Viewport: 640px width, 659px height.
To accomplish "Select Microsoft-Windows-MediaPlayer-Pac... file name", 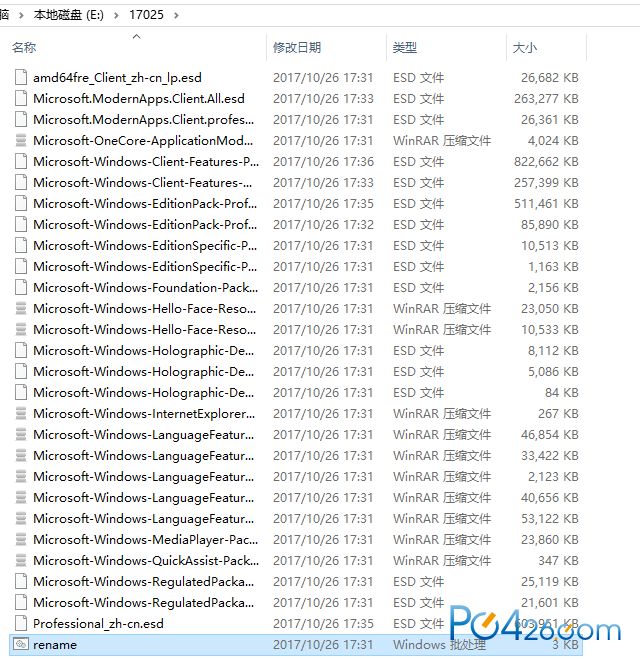I will tap(145, 540).
